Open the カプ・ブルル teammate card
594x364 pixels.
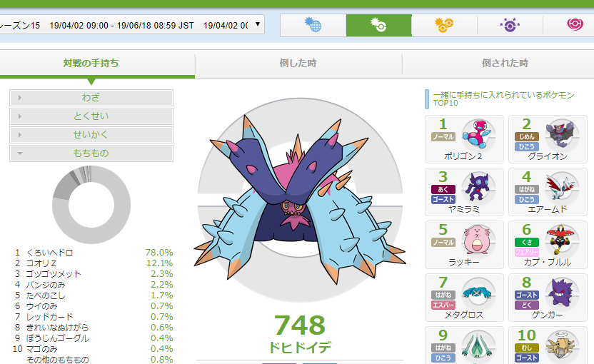548,245
